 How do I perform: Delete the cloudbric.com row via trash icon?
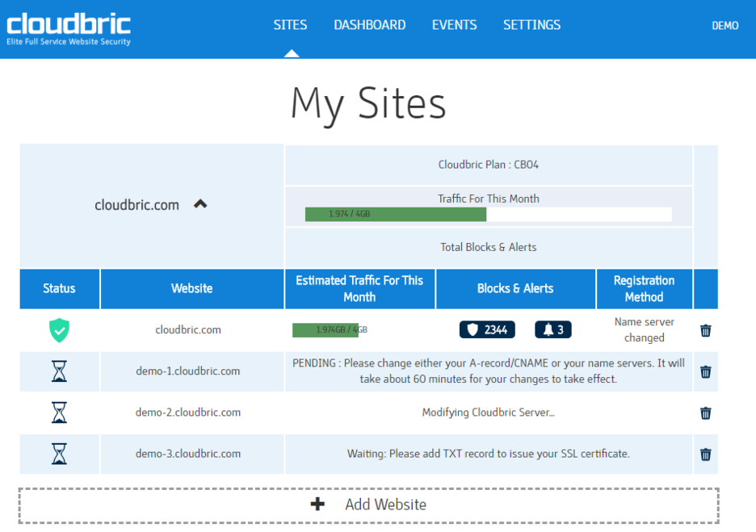[705, 330]
